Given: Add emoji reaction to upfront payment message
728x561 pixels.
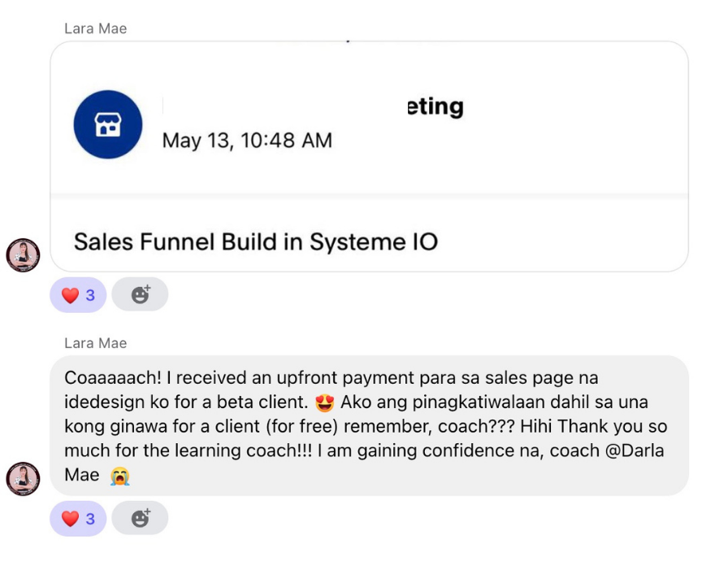Looking at the screenshot, I should [140, 518].
